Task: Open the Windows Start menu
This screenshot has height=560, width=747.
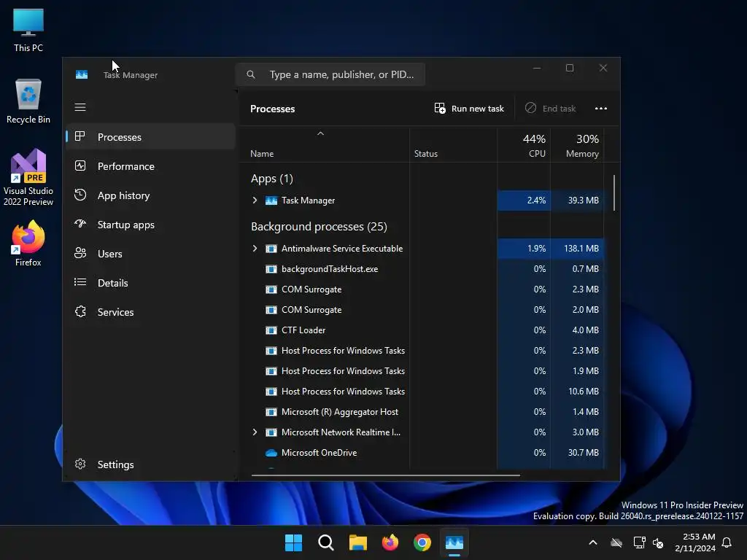Action: pyautogui.click(x=293, y=542)
